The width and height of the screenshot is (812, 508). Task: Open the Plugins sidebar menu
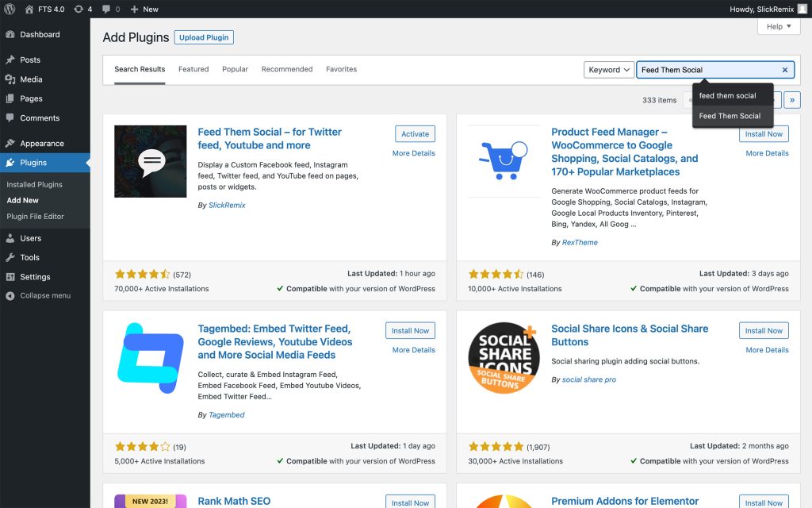45,162
